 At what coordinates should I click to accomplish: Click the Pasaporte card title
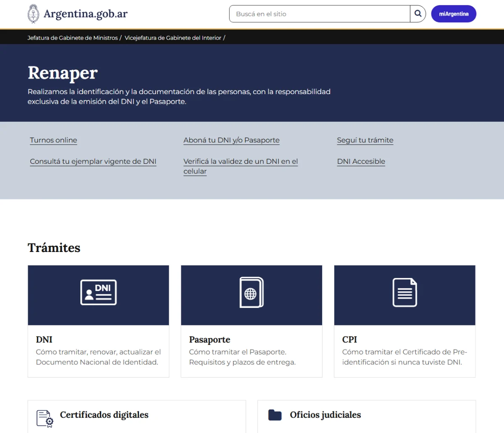(210, 339)
